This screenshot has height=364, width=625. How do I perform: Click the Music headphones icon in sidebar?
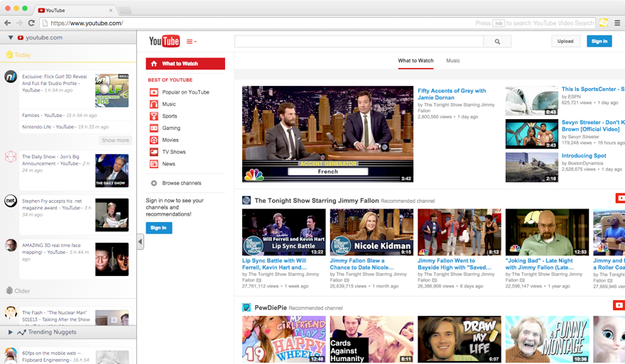(x=154, y=104)
